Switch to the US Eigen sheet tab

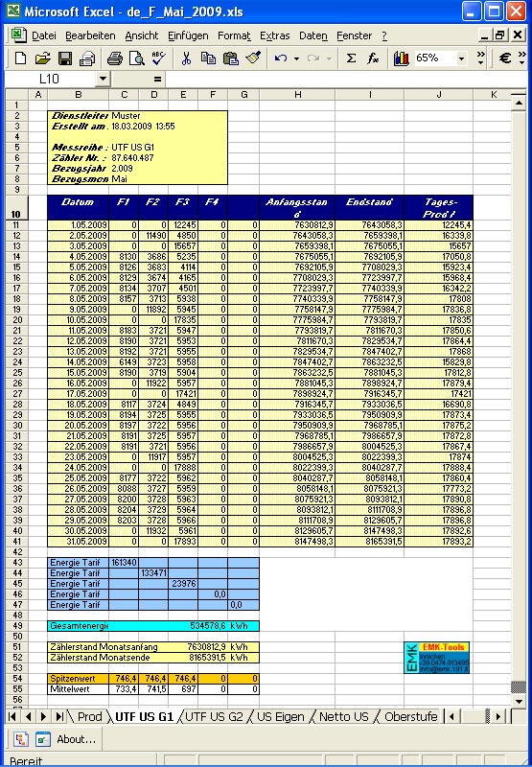(x=280, y=716)
